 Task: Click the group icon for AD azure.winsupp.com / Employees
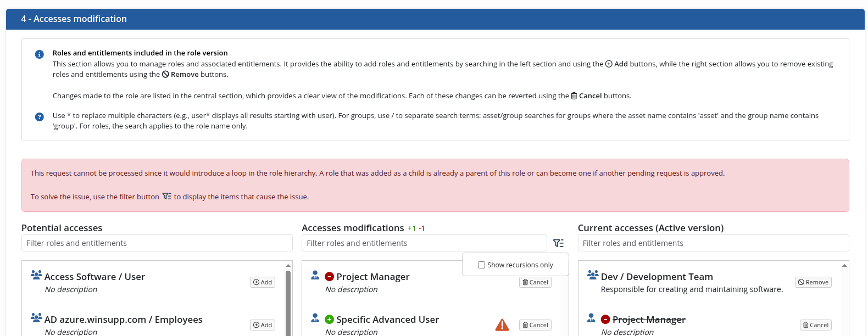pos(36,317)
